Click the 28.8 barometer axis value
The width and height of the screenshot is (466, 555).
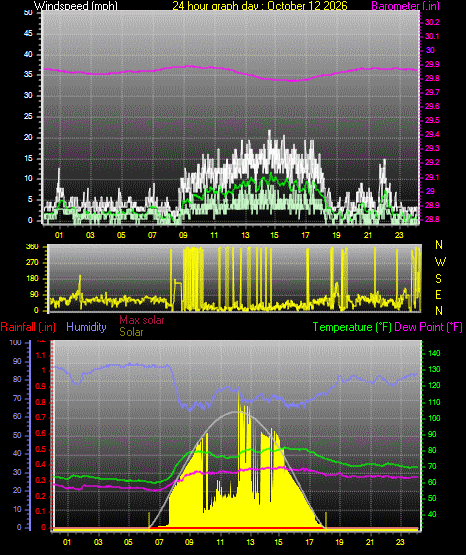point(432,219)
